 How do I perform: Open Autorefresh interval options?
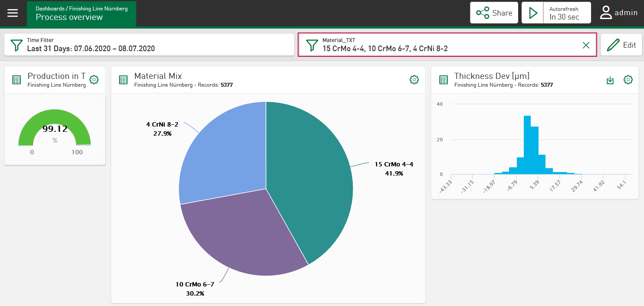567,13
